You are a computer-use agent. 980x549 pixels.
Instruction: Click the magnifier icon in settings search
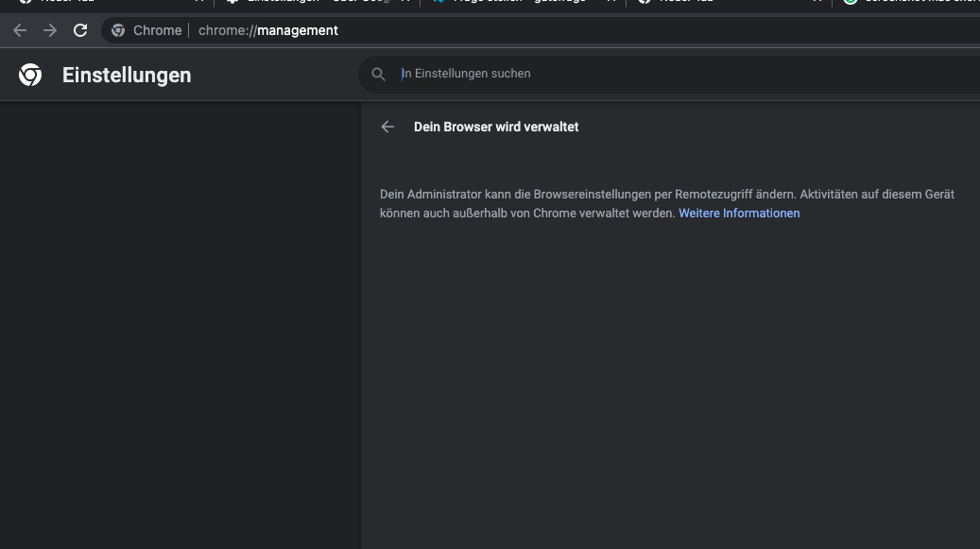coord(379,74)
